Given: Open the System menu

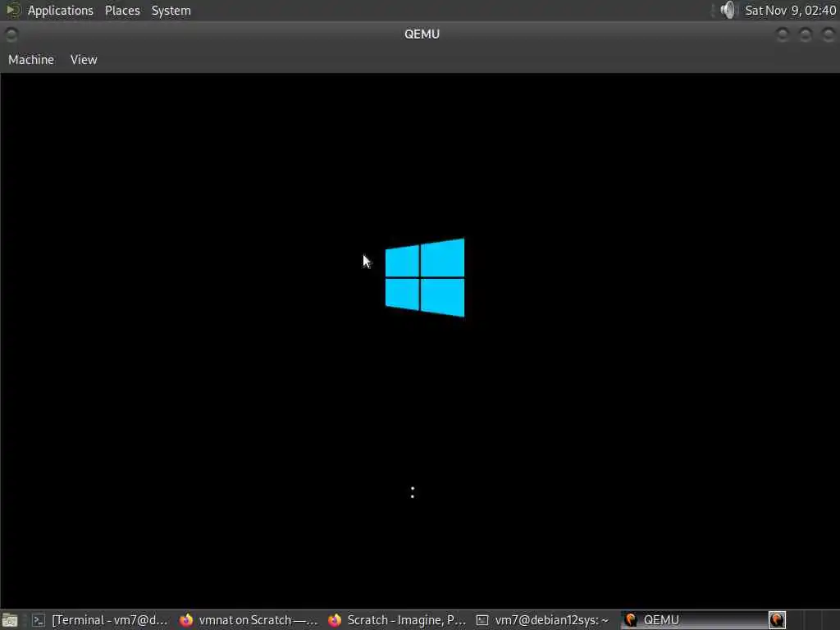Looking at the screenshot, I should click(x=171, y=11).
